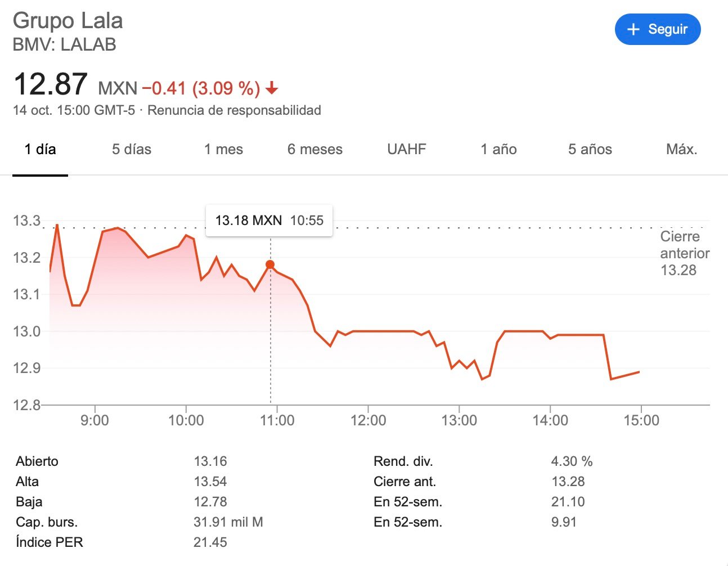Screen dimensions: 728x566
Task: Switch to the 5 días tab
Action: coord(132,150)
